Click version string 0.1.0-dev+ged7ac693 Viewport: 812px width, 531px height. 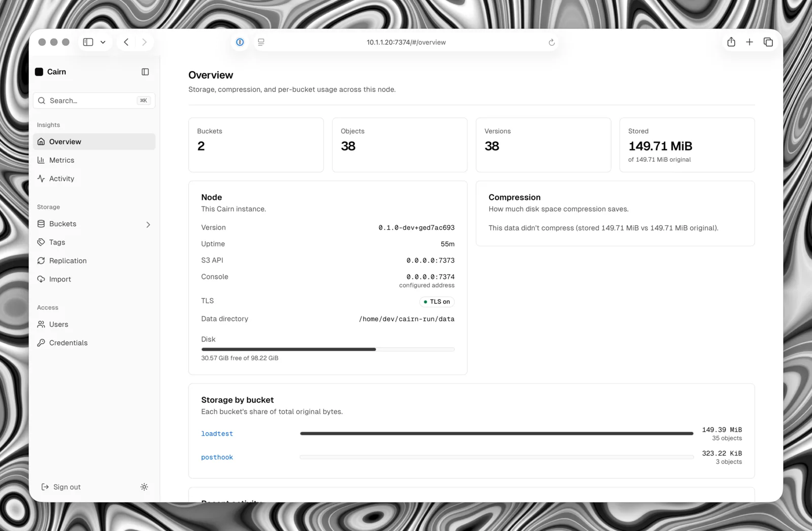416,228
